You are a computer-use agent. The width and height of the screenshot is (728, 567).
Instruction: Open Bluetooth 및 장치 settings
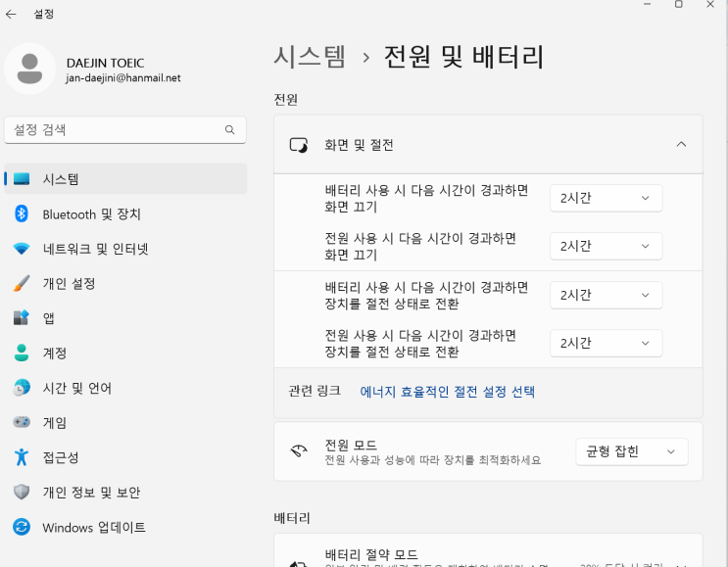pyautogui.click(x=91, y=214)
